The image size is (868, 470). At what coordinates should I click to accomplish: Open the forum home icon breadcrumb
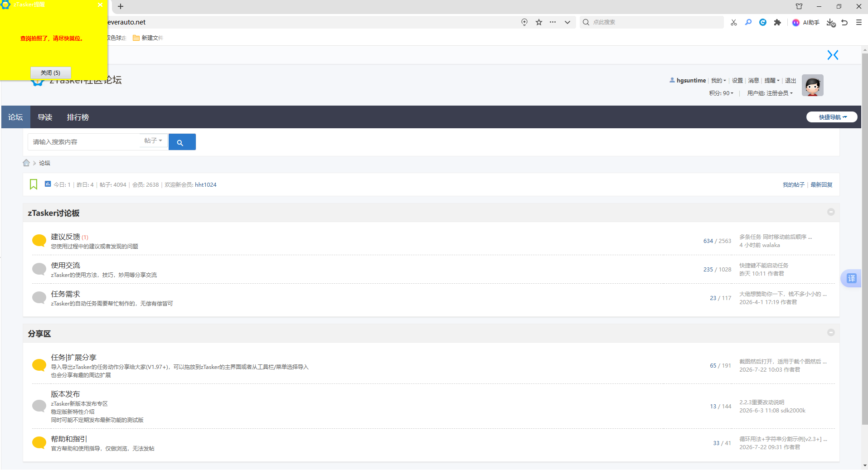pyautogui.click(x=26, y=163)
